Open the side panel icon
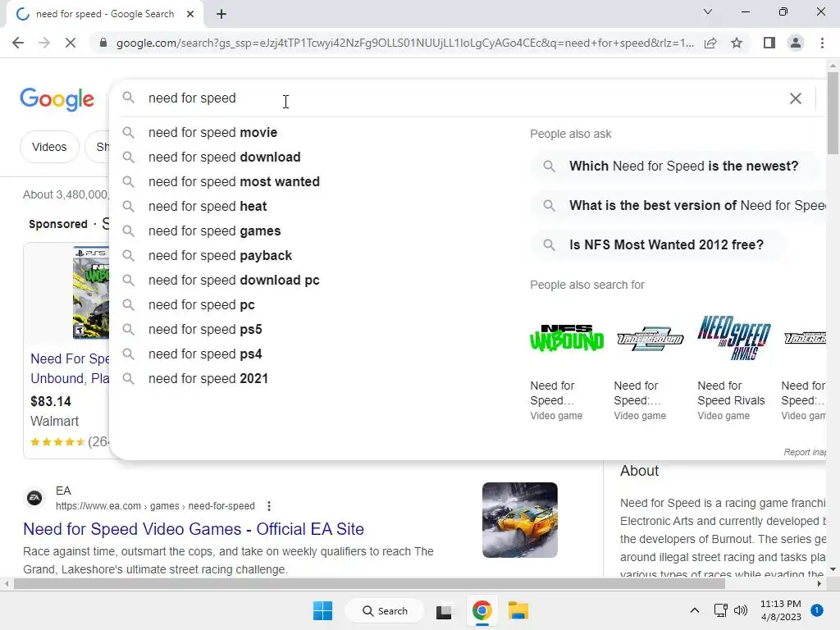The image size is (840, 630). pos(769,43)
